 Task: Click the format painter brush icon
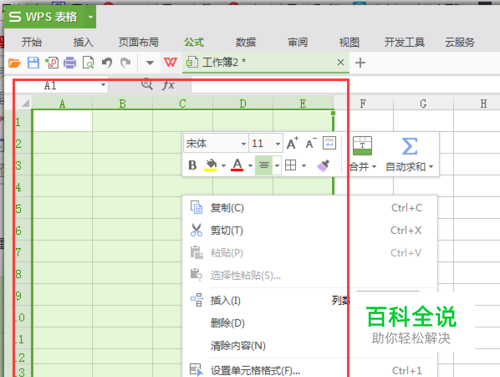323,165
